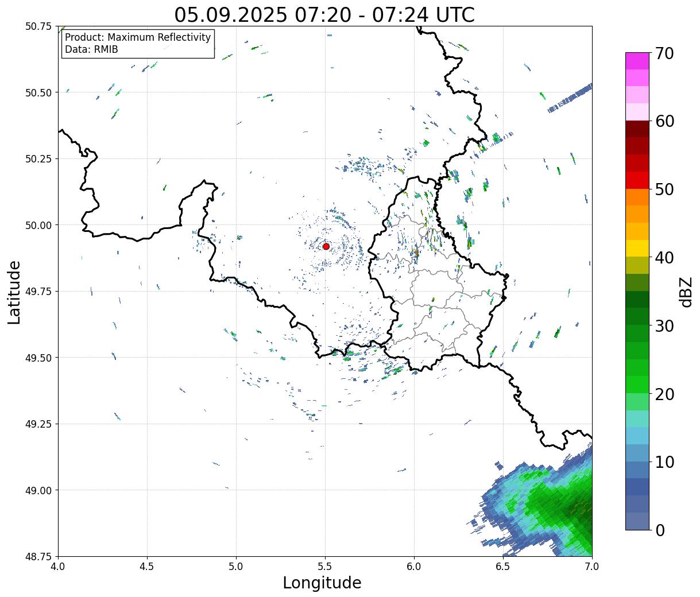Click the 'Product: Maximum Reflectivity' label
The height and width of the screenshot is (597, 700).
(x=138, y=37)
